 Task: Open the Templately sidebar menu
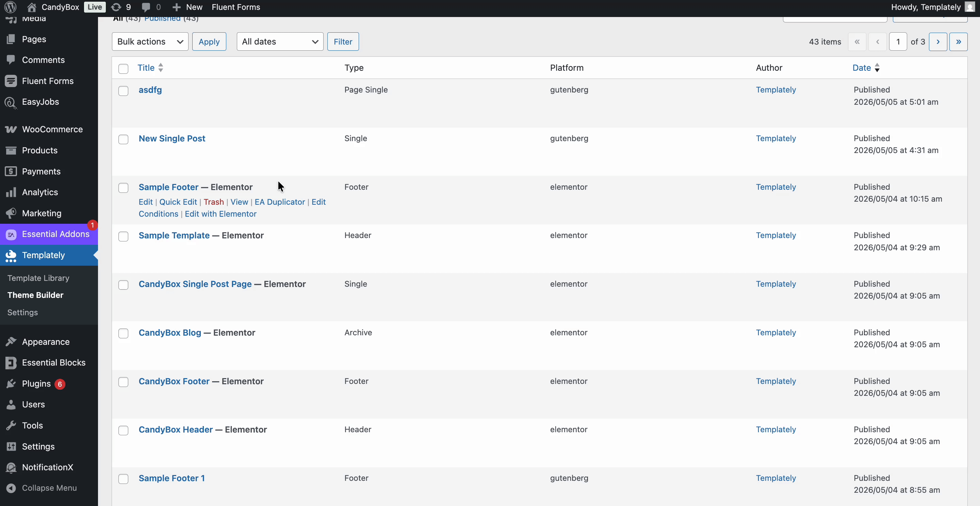coord(49,255)
